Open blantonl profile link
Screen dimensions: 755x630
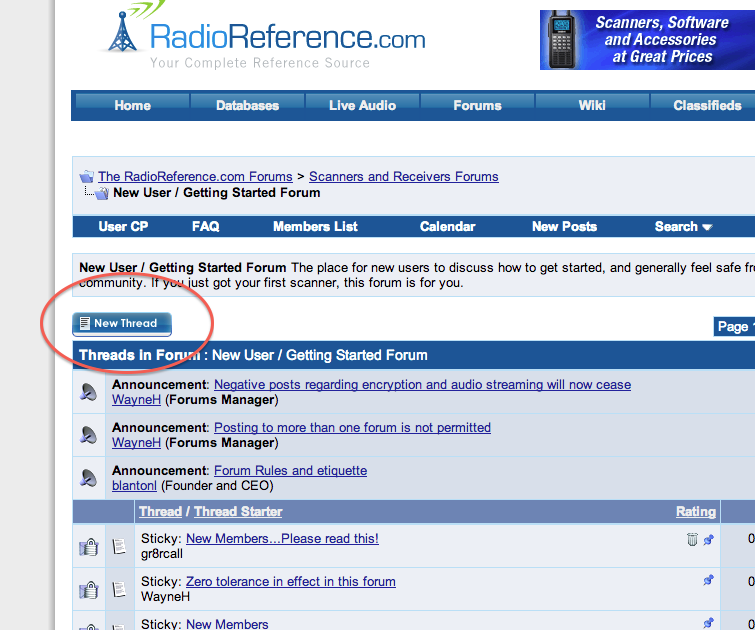pos(134,486)
